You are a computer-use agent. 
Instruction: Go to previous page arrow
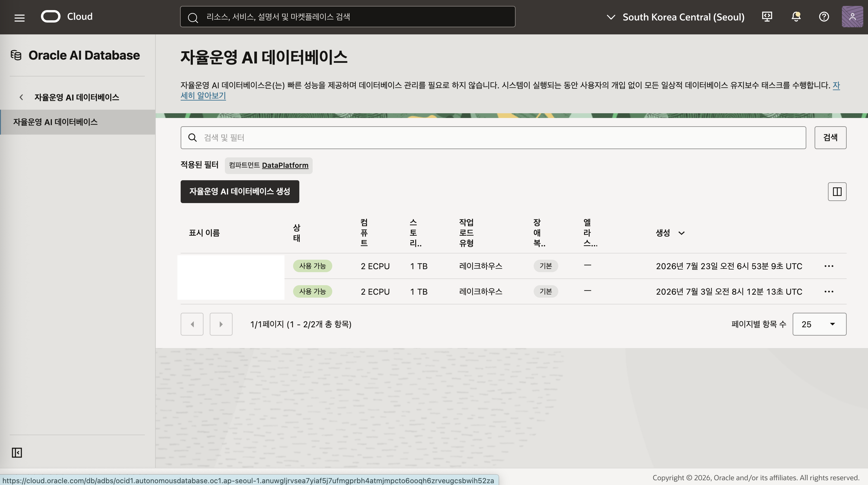pos(192,324)
